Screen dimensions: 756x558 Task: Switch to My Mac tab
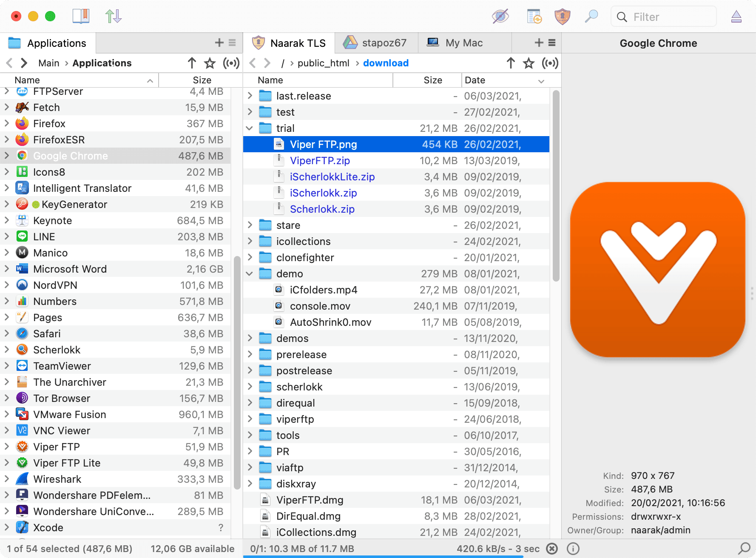(465, 43)
